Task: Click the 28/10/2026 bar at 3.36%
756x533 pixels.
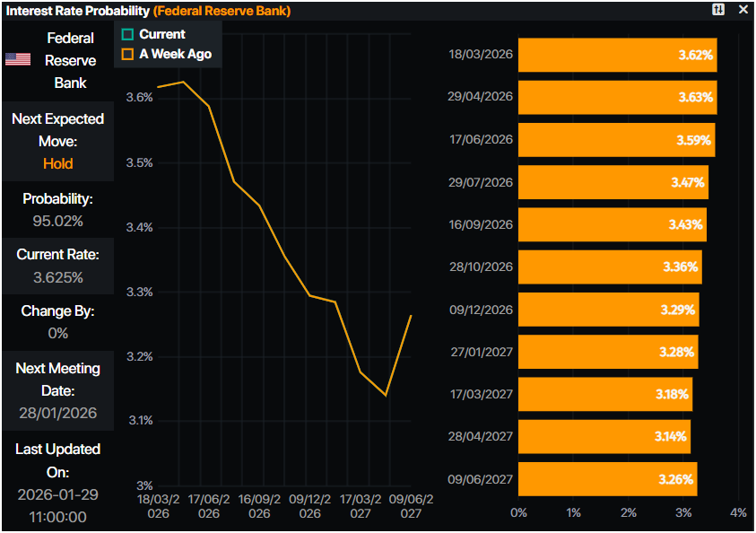Action: [x=610, y=266]
